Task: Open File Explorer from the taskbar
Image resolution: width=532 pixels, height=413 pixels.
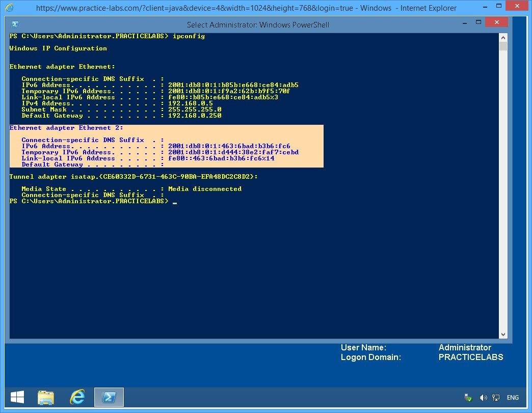Action: (46, 397)
